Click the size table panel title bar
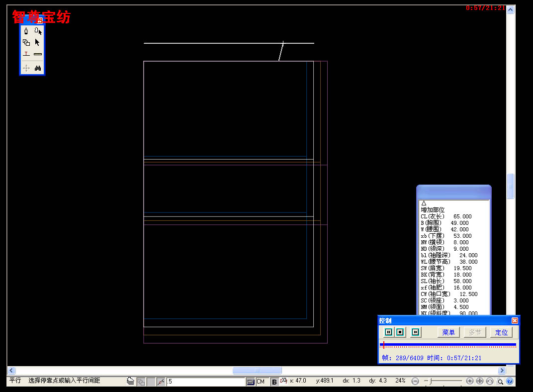The height and width of the screenshot is (392, 533). [x=454, y=192]
